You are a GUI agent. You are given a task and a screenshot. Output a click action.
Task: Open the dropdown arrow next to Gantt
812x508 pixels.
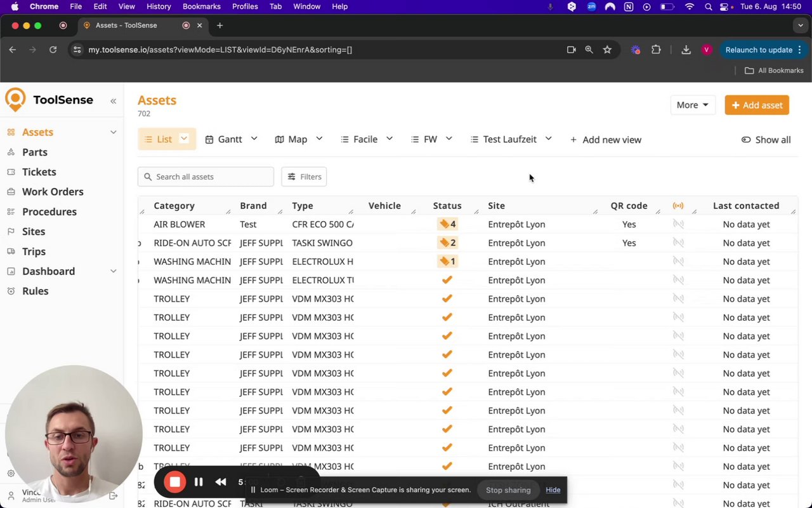[254, 138]
